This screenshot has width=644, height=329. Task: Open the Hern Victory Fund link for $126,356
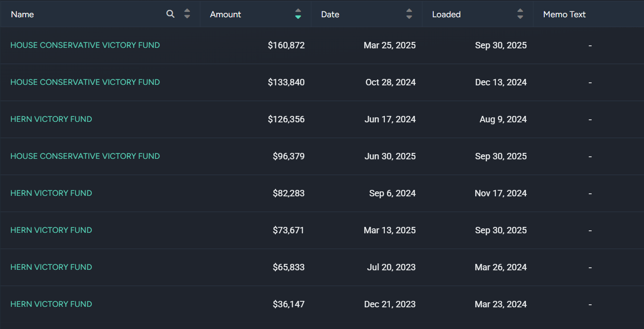[x=51, y=119]
